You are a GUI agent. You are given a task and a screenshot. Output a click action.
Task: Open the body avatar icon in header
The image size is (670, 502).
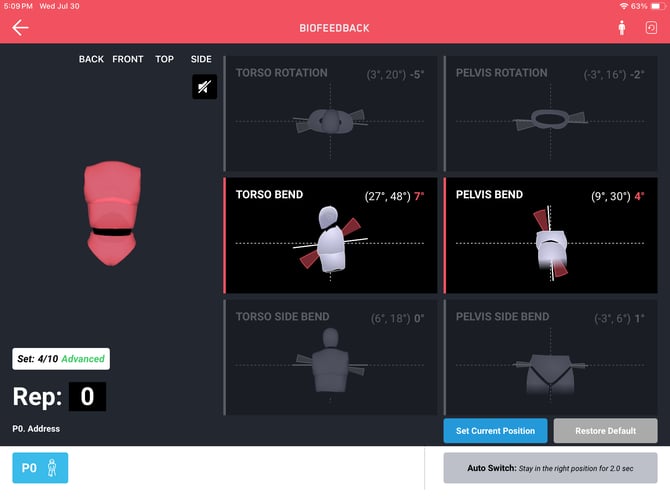tap(621, 28)
